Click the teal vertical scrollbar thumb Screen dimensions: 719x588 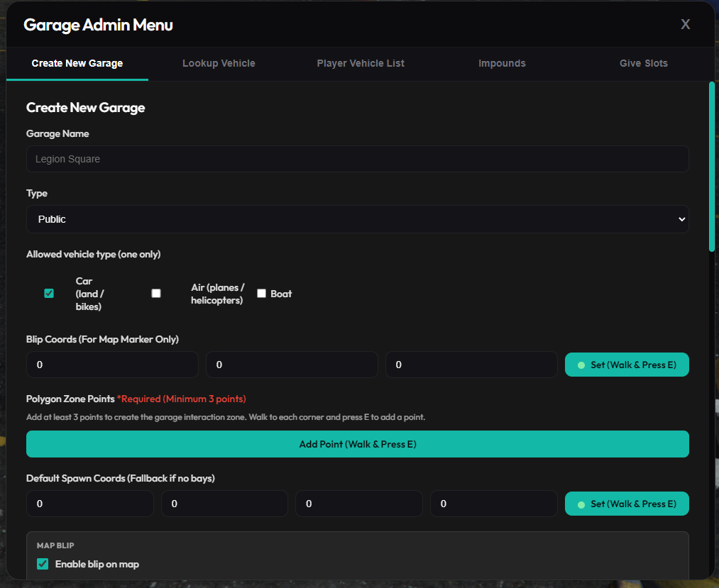pos(712,167)
